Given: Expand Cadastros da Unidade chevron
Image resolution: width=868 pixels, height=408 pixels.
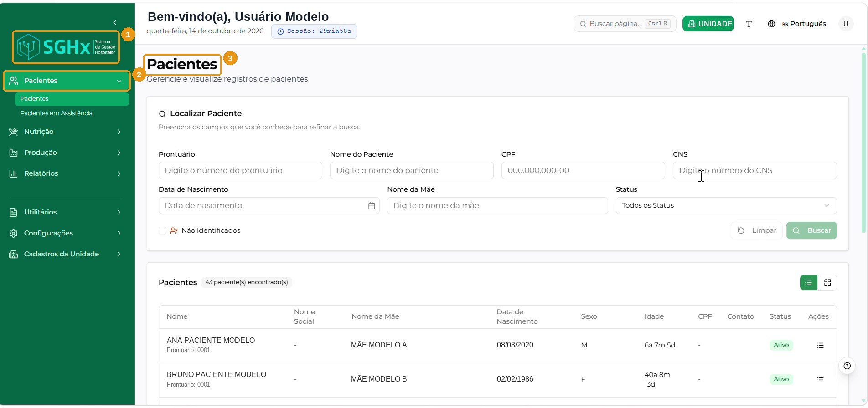Looking at the screenshot, I should pyautogui.click(x=119, y=254).
